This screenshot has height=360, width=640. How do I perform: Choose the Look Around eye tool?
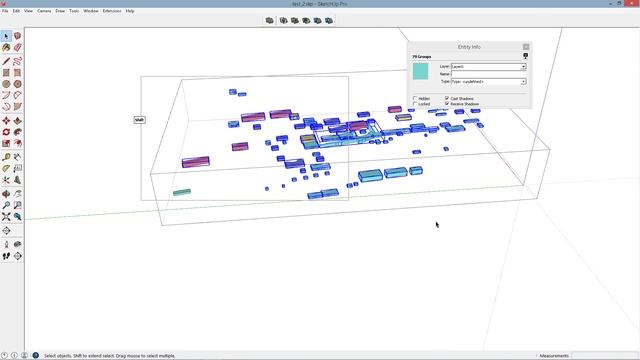18,244
